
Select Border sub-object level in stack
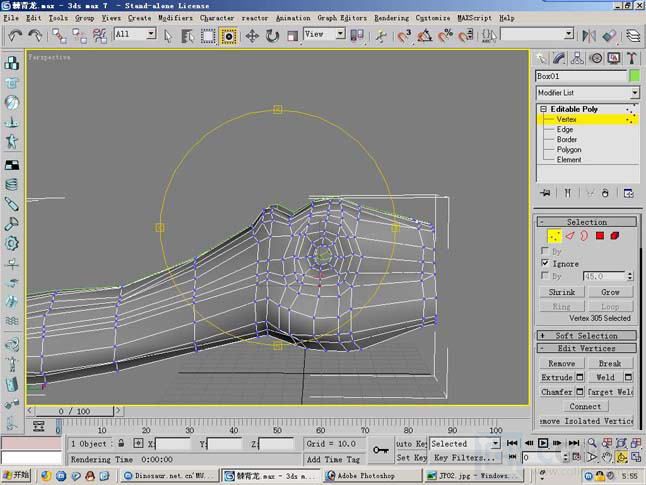pyautogui.click(x=567, y=139)
